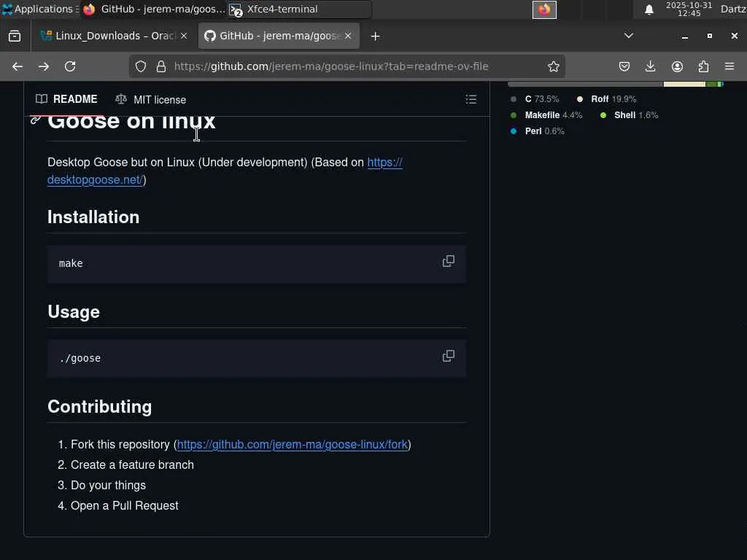The width and height of the screenshot is (747, 560).
Task: Expand the list all tabs chevron
Action: [x=629, y=36]
